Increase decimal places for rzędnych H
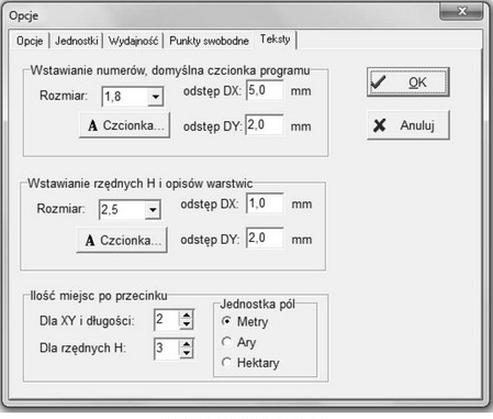Screen dimensions: 493x419 (x=186, y=344)
